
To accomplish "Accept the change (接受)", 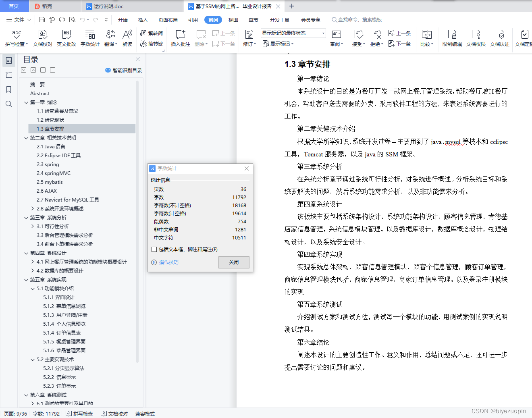I will [358, 38].
